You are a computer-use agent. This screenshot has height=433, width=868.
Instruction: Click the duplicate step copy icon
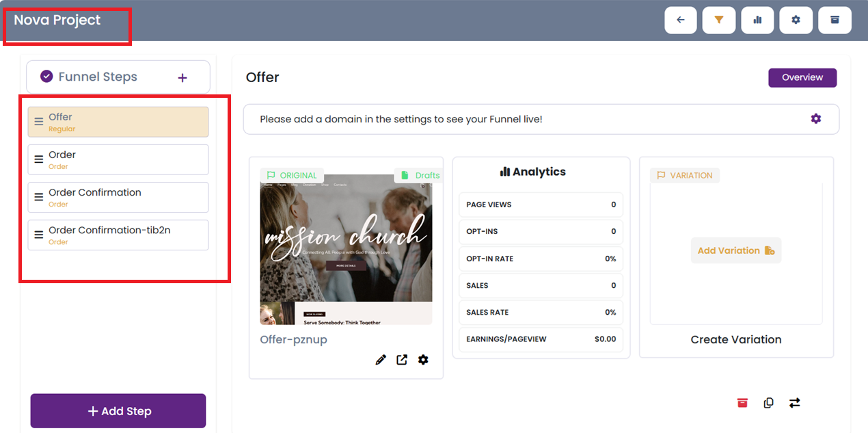(768, 403)
